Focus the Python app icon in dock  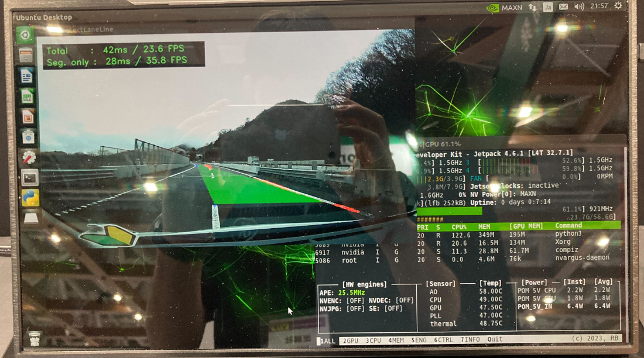click(30, 198)
